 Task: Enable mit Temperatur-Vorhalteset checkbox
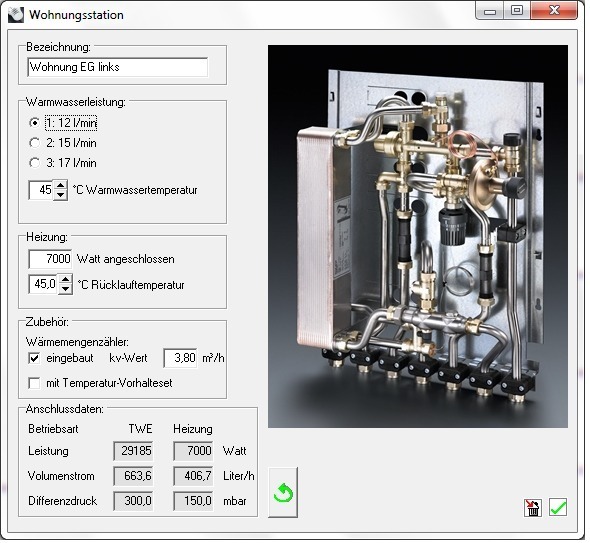(x=34, y=383)
